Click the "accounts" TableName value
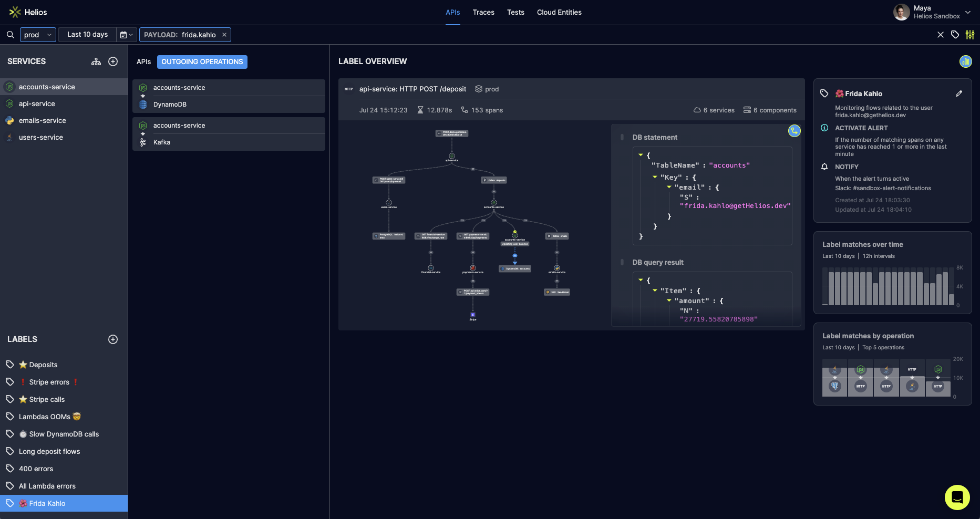The image size is (980, 519). (729, 165)
